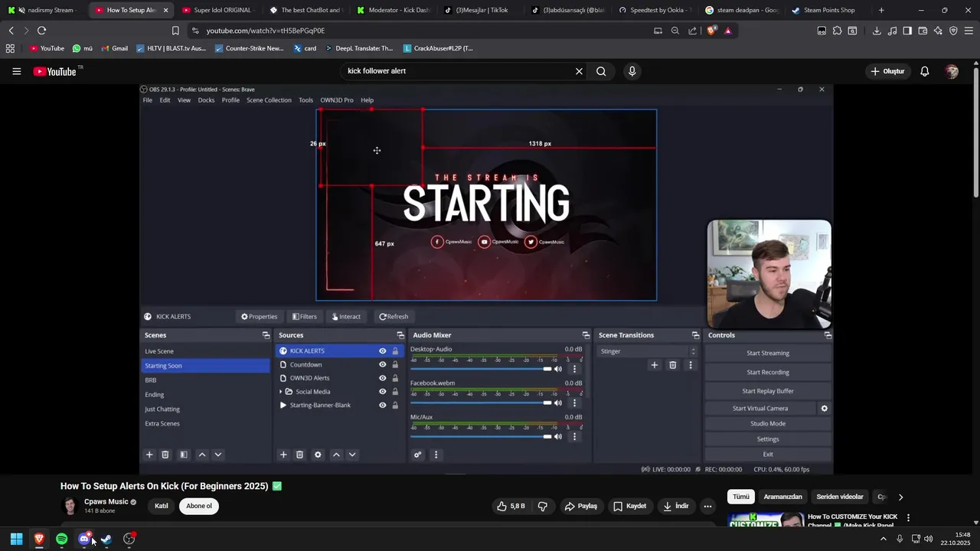
Task: Open the Leo AI sparkle icon
Action: (x=938, y=31)
